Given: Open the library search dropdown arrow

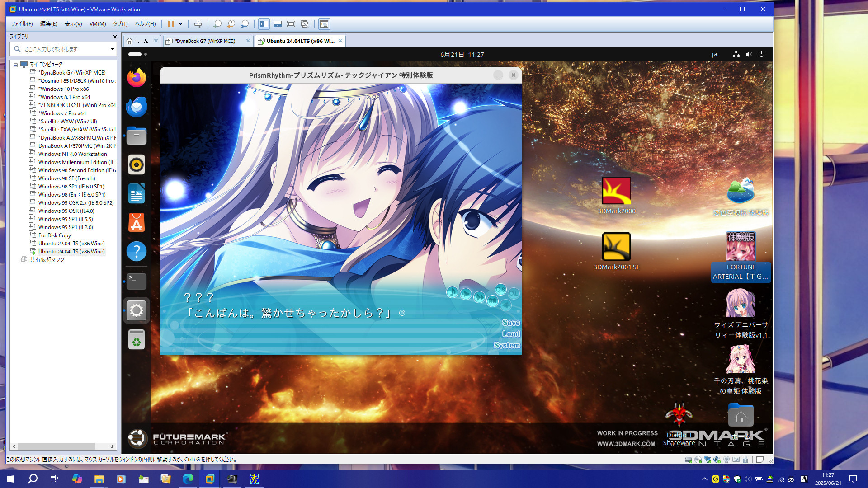Looking at the screenshot, I should click(x=112, y=49).
